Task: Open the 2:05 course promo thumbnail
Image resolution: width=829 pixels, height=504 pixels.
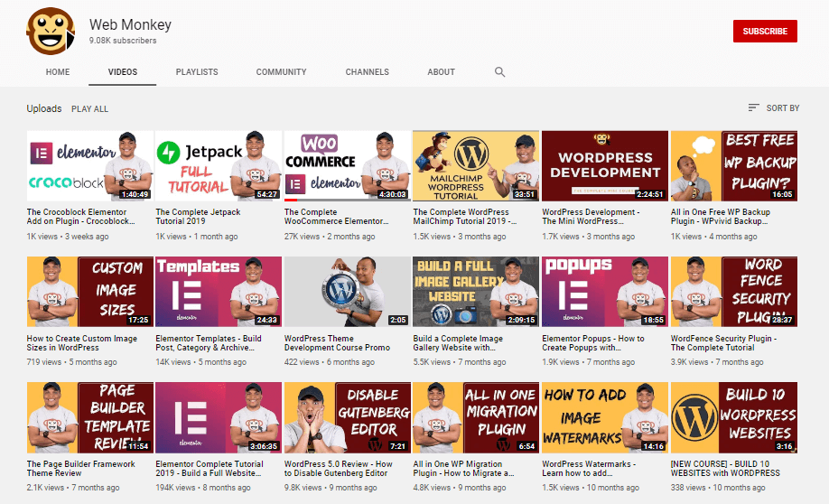Action: 348,292
